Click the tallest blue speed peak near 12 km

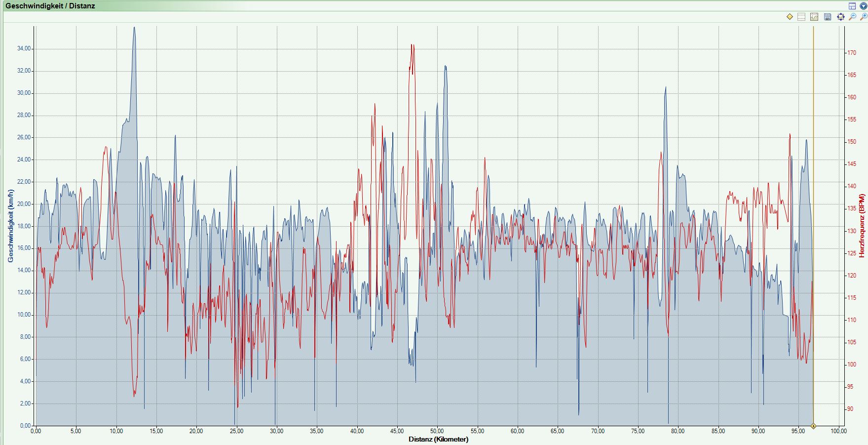(x=134, y=29)
